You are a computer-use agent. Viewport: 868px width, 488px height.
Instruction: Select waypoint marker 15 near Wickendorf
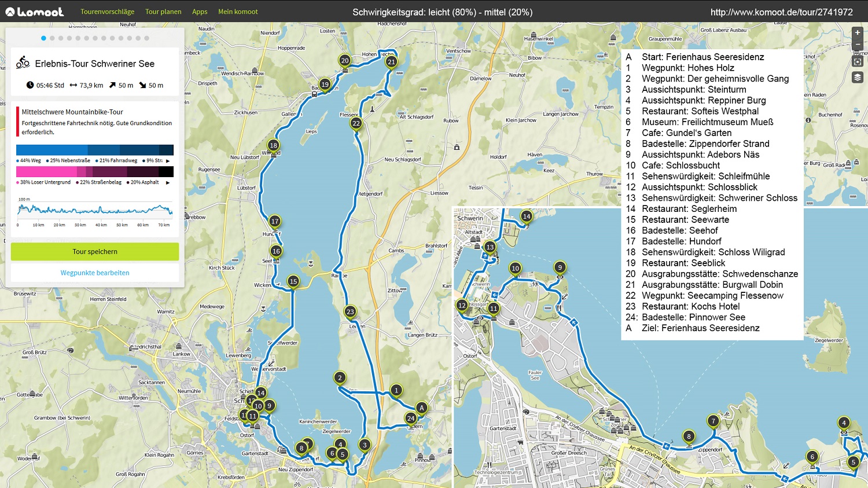[293, 281]
